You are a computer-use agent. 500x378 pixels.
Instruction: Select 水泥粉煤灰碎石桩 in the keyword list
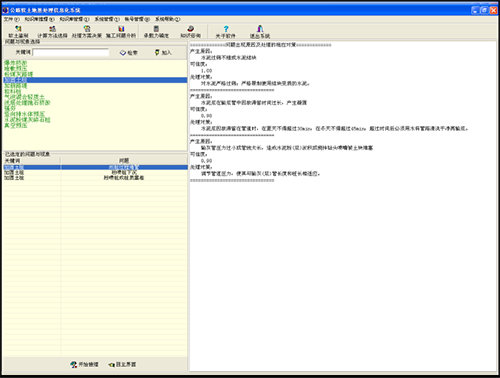(x=27, y=120)
